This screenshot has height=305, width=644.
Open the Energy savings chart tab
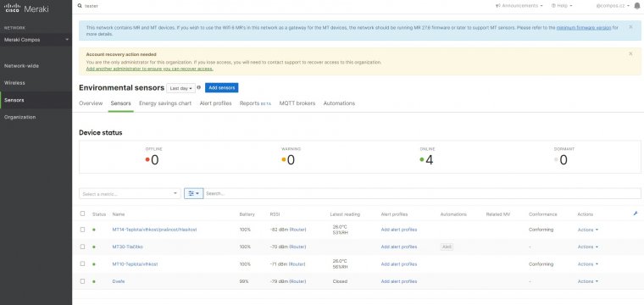[x=165, y=103]
